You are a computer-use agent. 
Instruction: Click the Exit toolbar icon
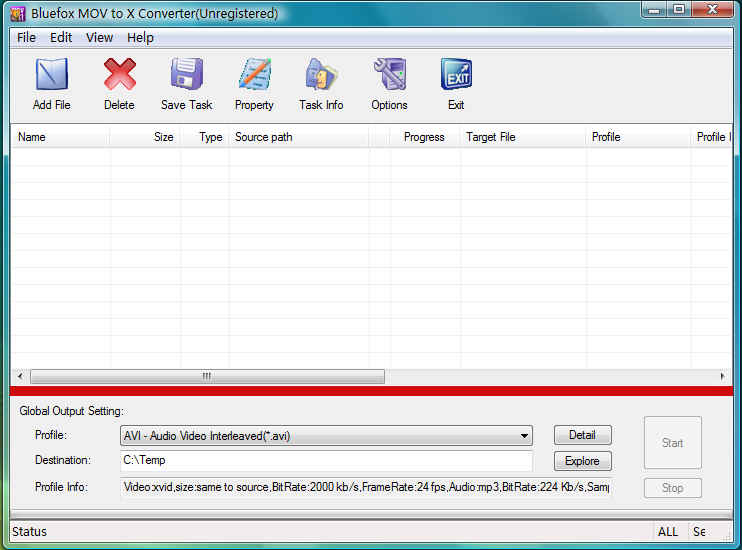[456, 74]
